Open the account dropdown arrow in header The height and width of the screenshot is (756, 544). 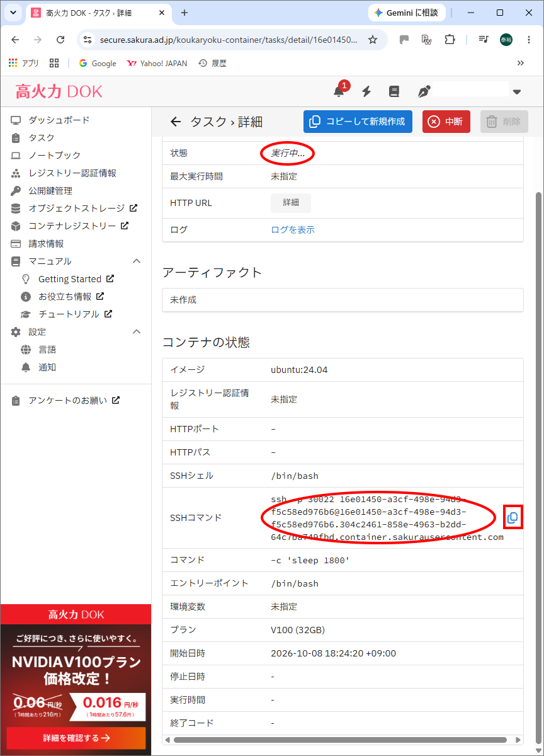(517, 92)
